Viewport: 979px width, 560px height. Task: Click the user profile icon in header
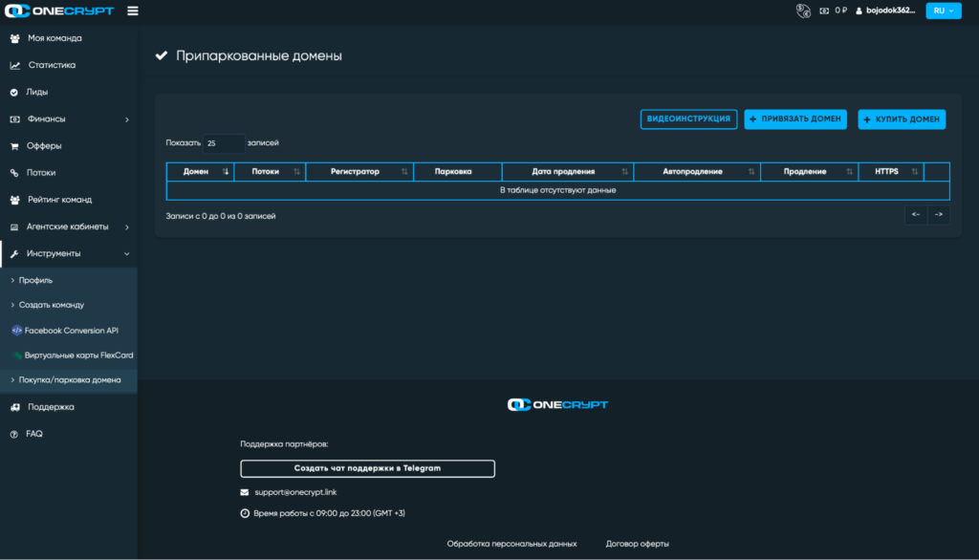click(859, 11)
